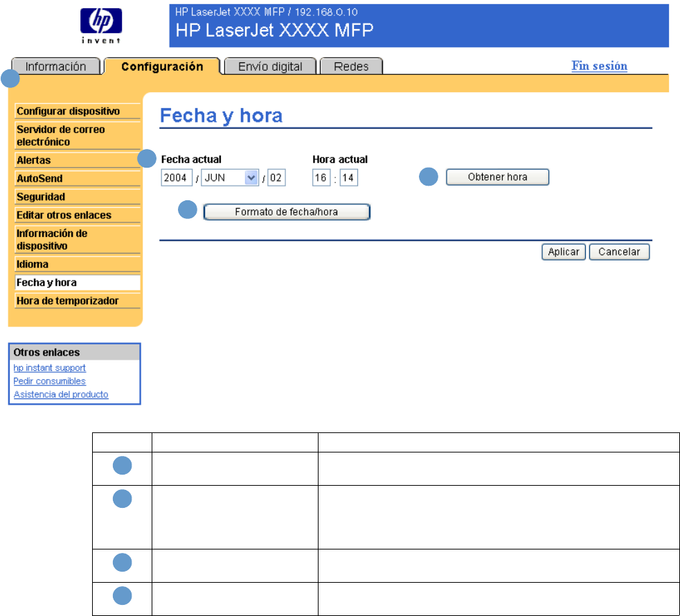Open the Información tab

click(x=56, y=67)
